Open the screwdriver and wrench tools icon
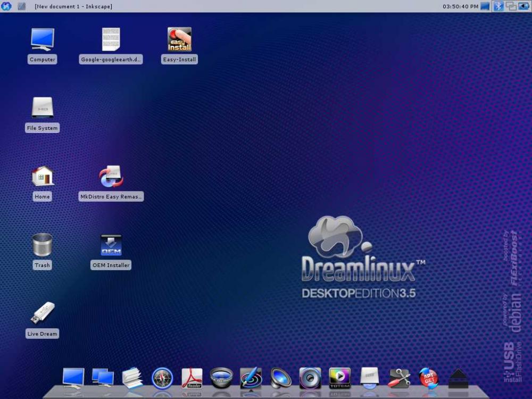The image size is (532, 399). coord(399,378)
